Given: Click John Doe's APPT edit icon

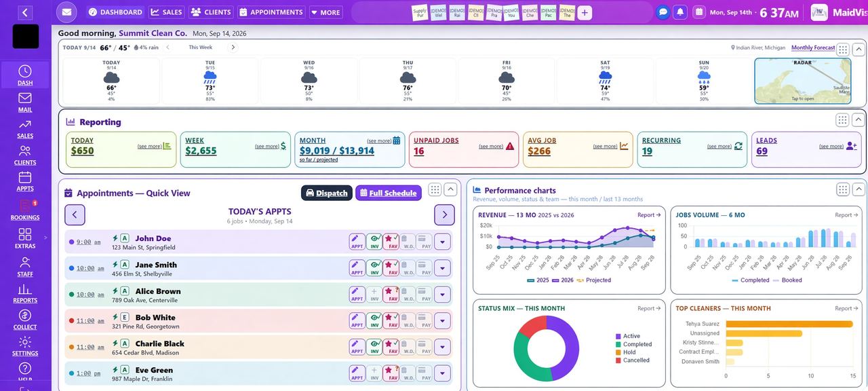Looking at the screenshot, I should point(357,242).
